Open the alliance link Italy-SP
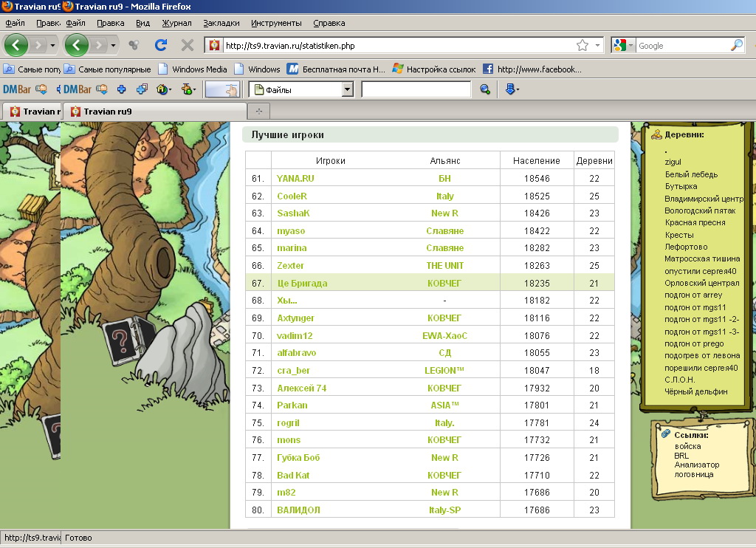Screen dimensions: 756x548 444,510
